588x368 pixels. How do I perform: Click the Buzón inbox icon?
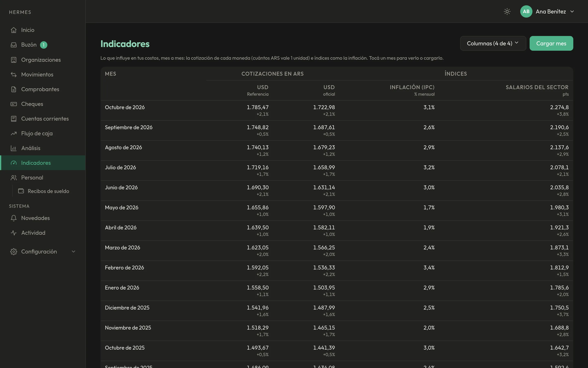tap(14, 45)
